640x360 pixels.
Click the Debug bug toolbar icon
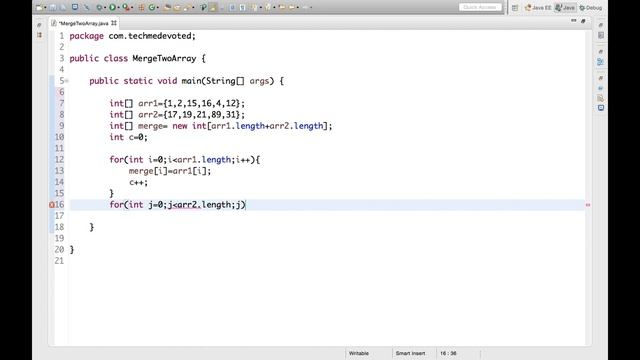99,7
